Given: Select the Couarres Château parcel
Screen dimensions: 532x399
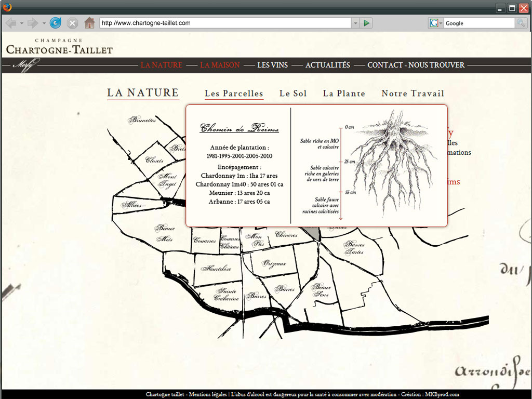Looking at the screenshot, I should click(230, 243).
